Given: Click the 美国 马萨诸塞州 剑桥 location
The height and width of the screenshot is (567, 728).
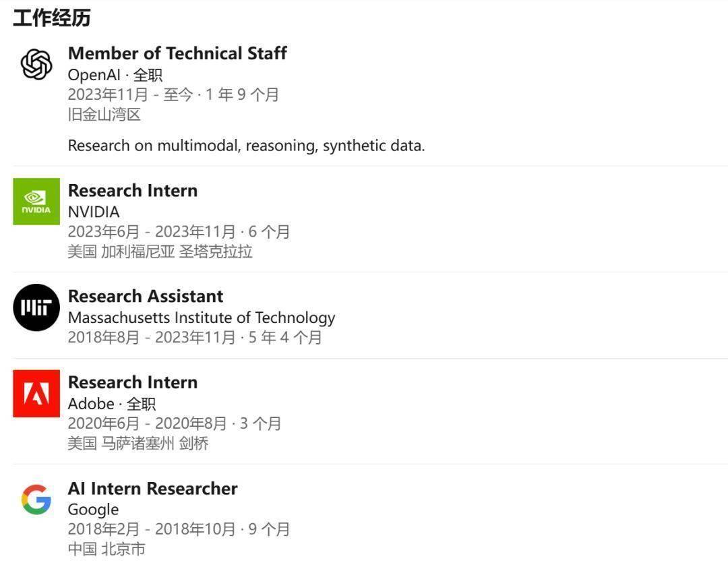Looking at the screenshot, I should click(138, 443).
